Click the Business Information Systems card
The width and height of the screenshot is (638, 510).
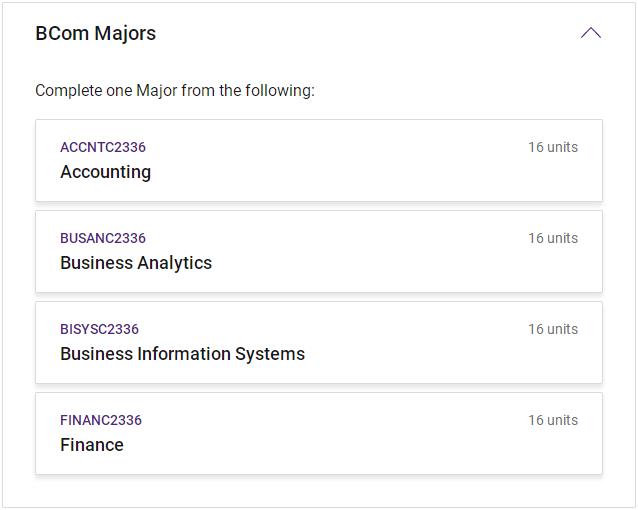tap(420, 356)
